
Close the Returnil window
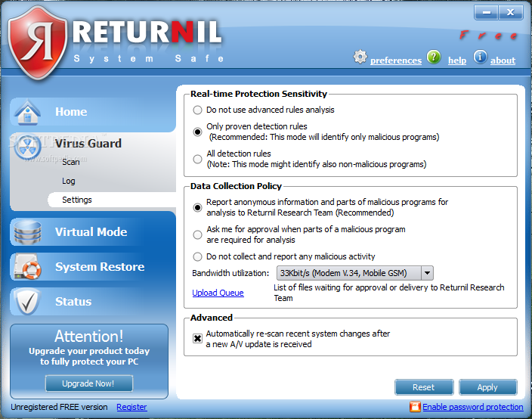point(510,13)
